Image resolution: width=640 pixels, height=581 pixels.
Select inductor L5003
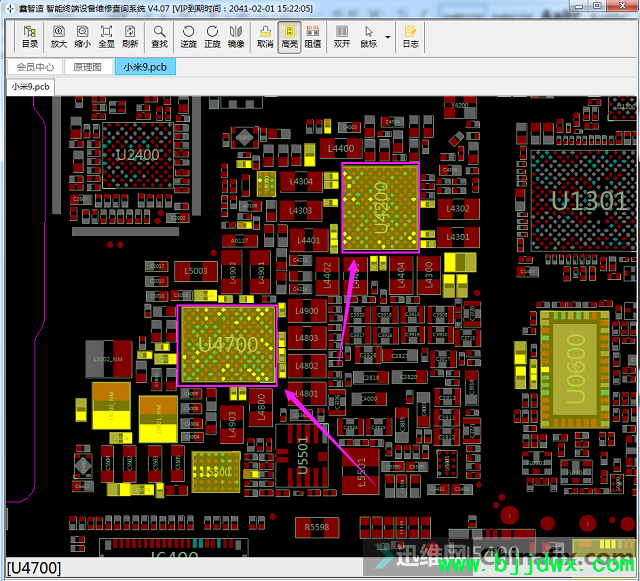(196, 271)
